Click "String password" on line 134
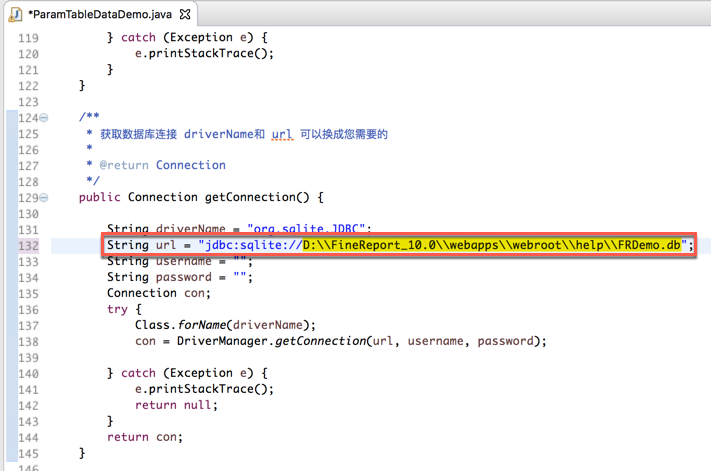Screen dimensions: 711x471 coord(159,277)
